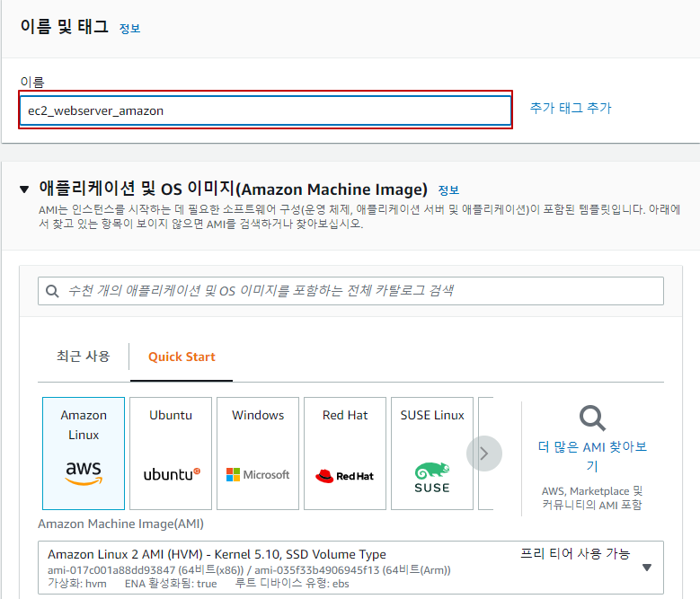The height and width of the screenshot is (599, 700).
Task: Select the Red Hat AMI card
Action: click(x=345, y=454)
